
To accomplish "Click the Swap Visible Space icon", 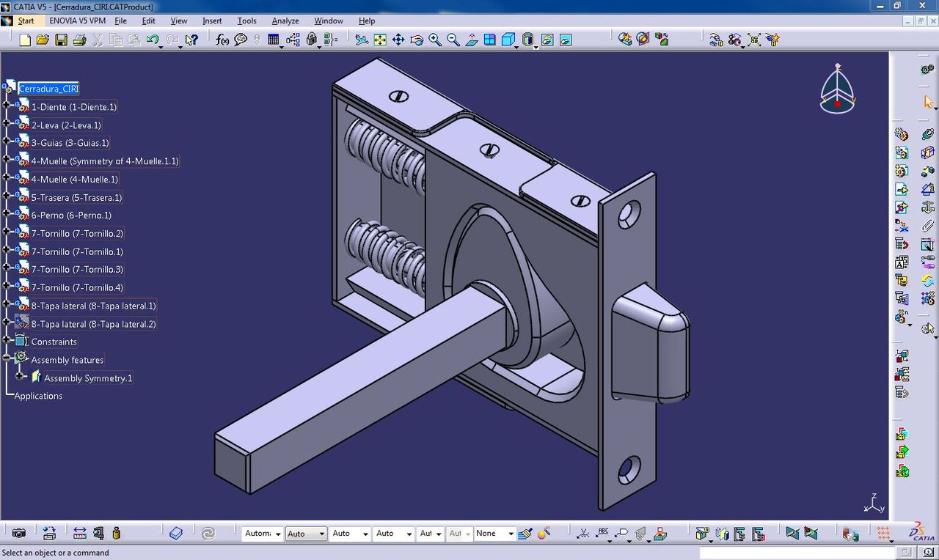I will click(x=566, y=40).
